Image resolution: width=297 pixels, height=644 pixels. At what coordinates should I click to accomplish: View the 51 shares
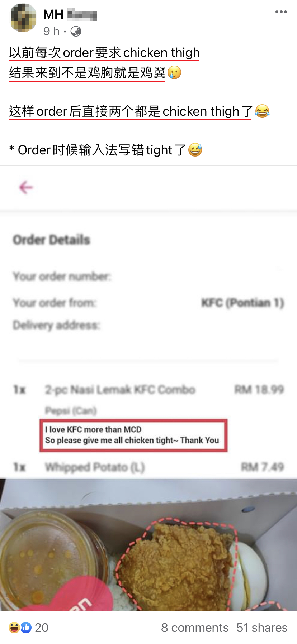pos(262,628)
